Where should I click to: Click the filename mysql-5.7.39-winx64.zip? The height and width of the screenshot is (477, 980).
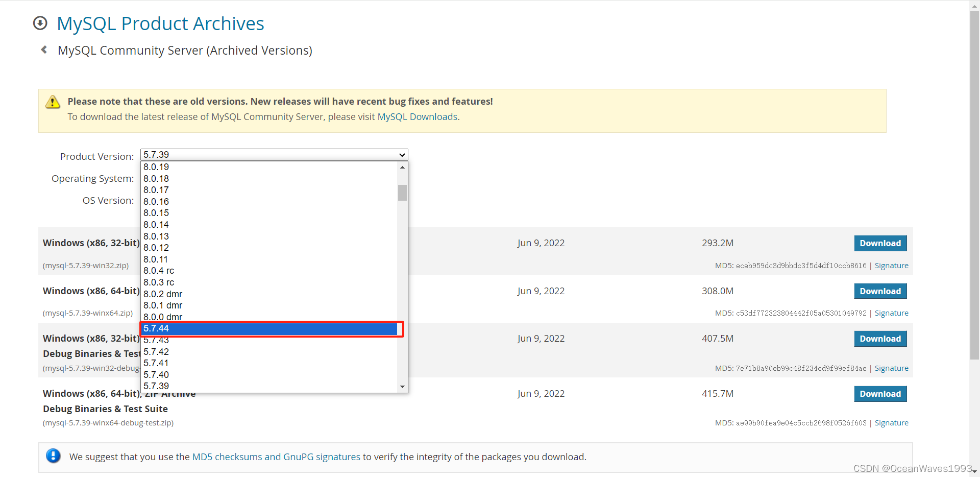[88, 313]
